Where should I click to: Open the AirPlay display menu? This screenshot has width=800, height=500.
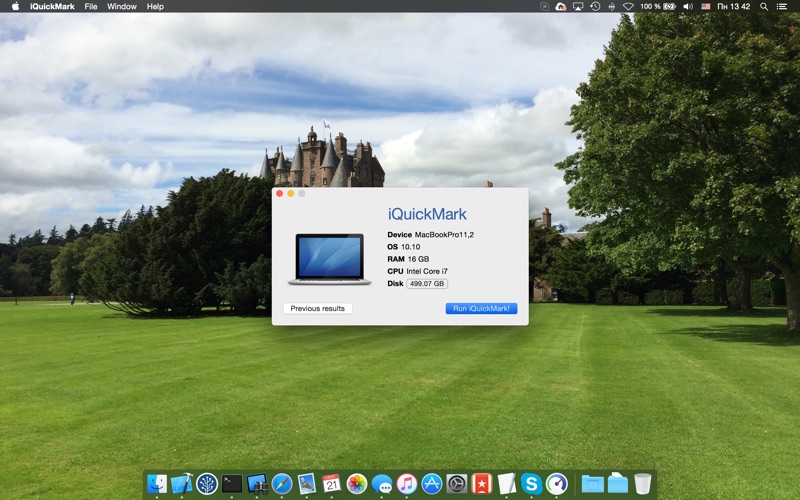tap(578, 6)
